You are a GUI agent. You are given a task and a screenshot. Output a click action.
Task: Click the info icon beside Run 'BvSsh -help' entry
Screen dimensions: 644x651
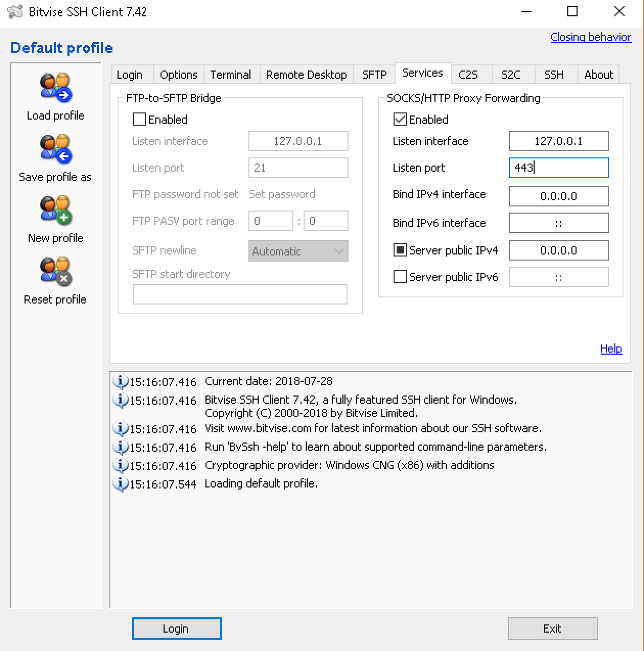[x=120, y=447]
